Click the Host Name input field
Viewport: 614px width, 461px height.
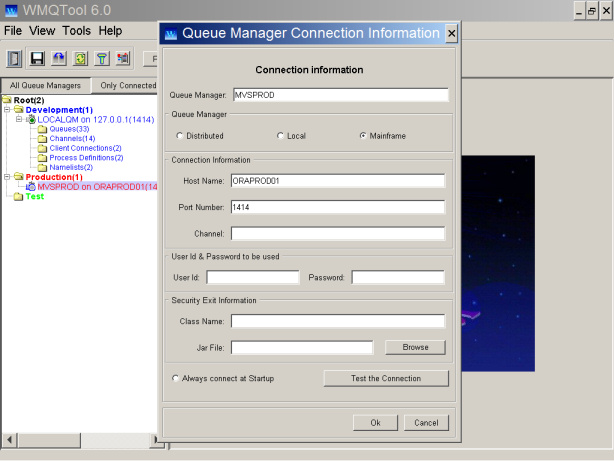[338, 181]
